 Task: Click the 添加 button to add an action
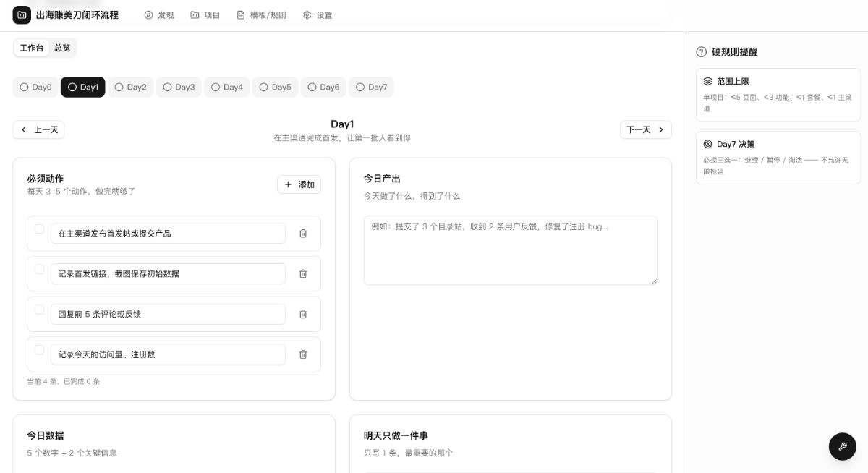pos(299,184)
